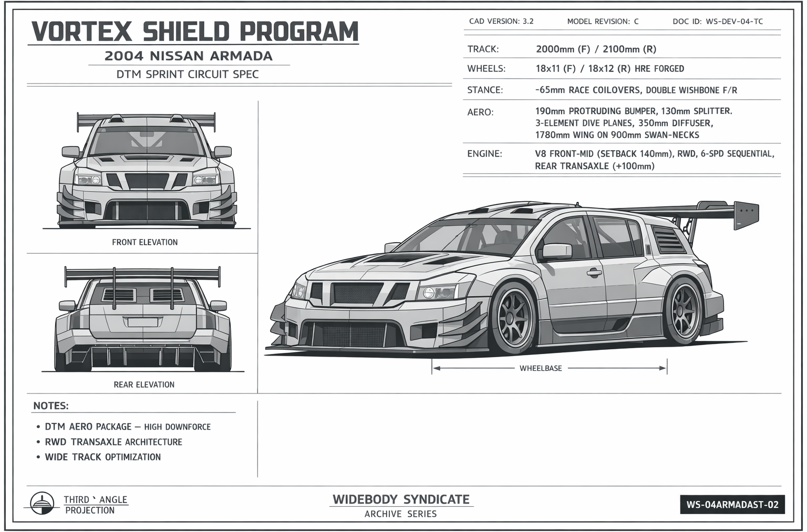Click the TRACK: row label
Viewport: 807px width, 532px height.
click(x=483, y=49)
